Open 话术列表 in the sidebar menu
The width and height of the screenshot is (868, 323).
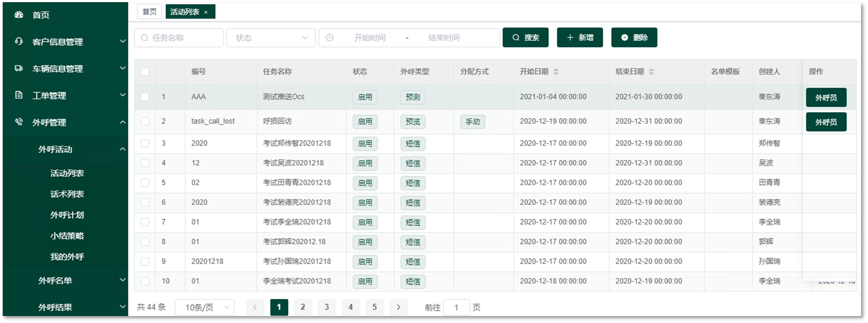(67, 194)
